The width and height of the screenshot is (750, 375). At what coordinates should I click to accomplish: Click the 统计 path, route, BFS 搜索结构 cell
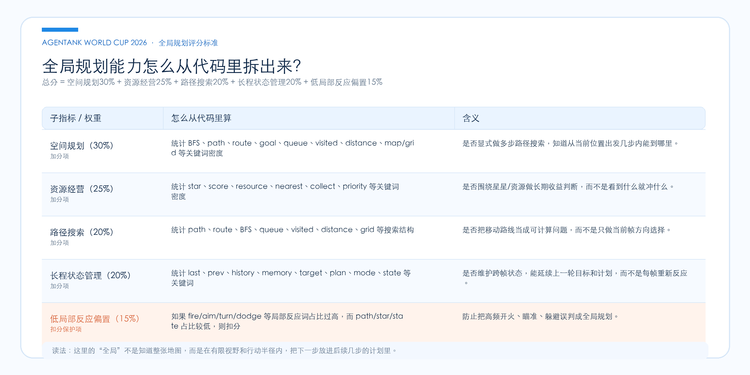tap(292, 230)
